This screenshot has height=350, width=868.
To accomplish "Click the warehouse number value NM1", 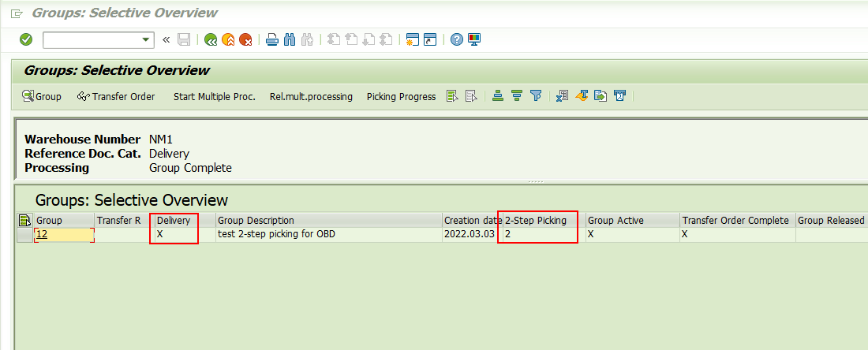I will [161, 140].
